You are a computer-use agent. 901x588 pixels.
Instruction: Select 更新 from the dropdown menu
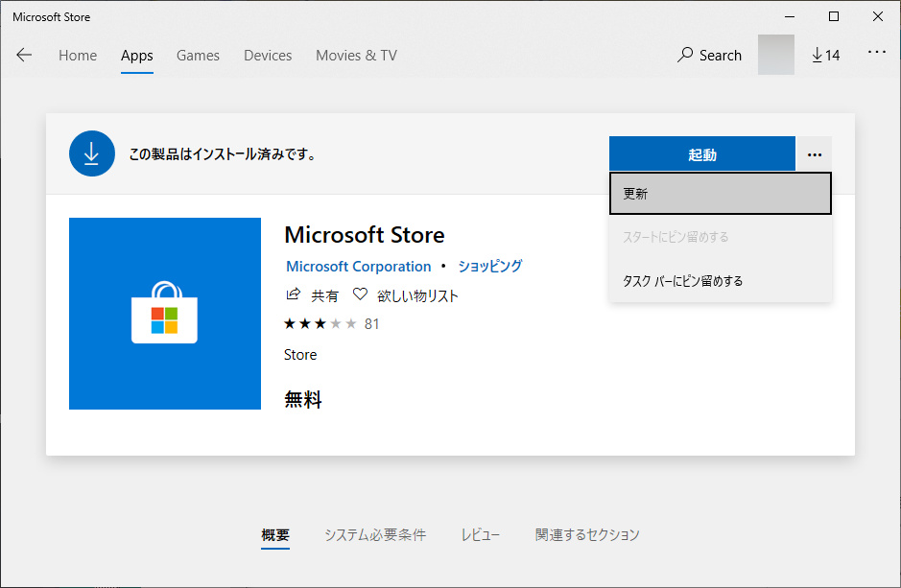[x=720, y=194]
